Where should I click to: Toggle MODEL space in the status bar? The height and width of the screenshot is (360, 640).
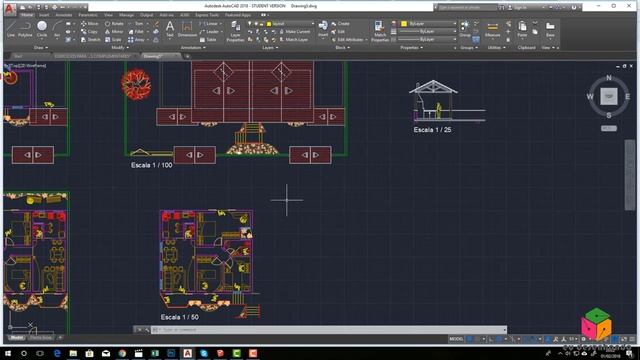click(456, 339)
